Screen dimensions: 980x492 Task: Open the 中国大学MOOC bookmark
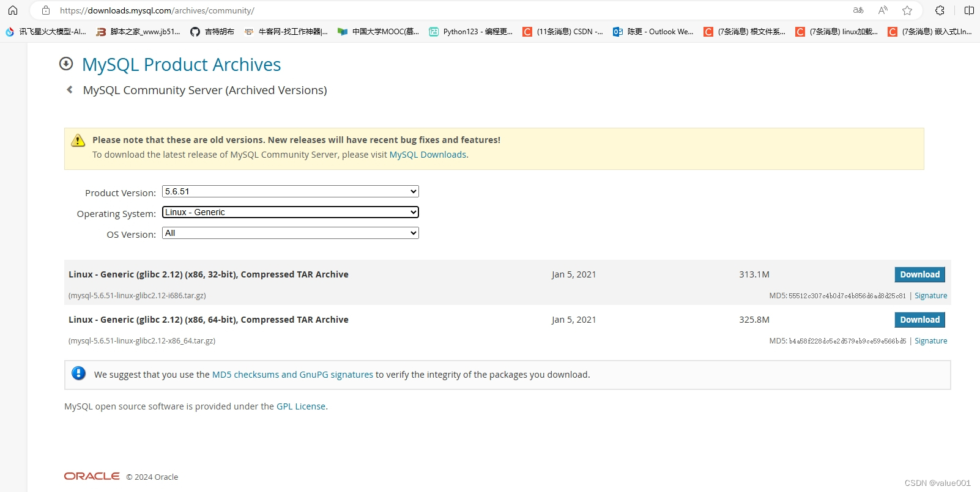point(379,32)
